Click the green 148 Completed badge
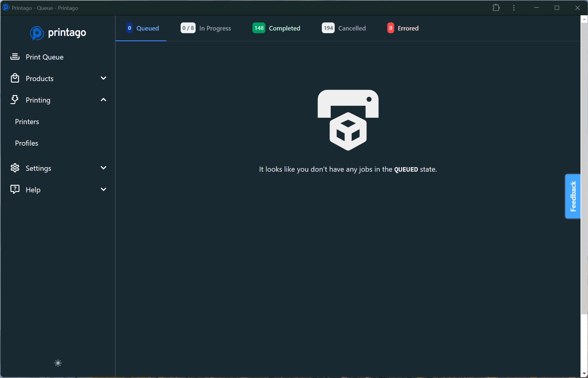Viewport: 588px width, 378px height. point(259,28)
